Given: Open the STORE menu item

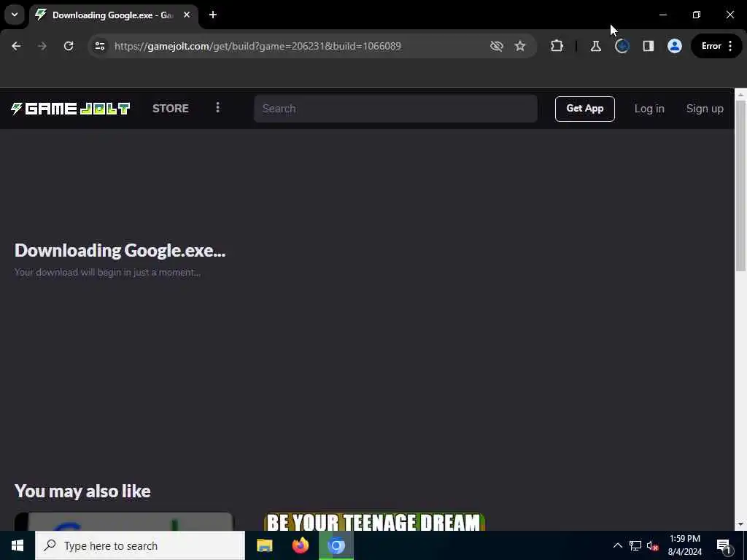Looking at the screenshot, I should 171,109.
